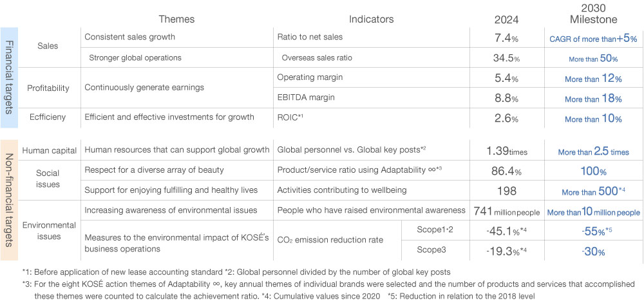This screenshot has height=305, width=644.
Task: Click the Stronger global operations theme
Action: (135, 58)
